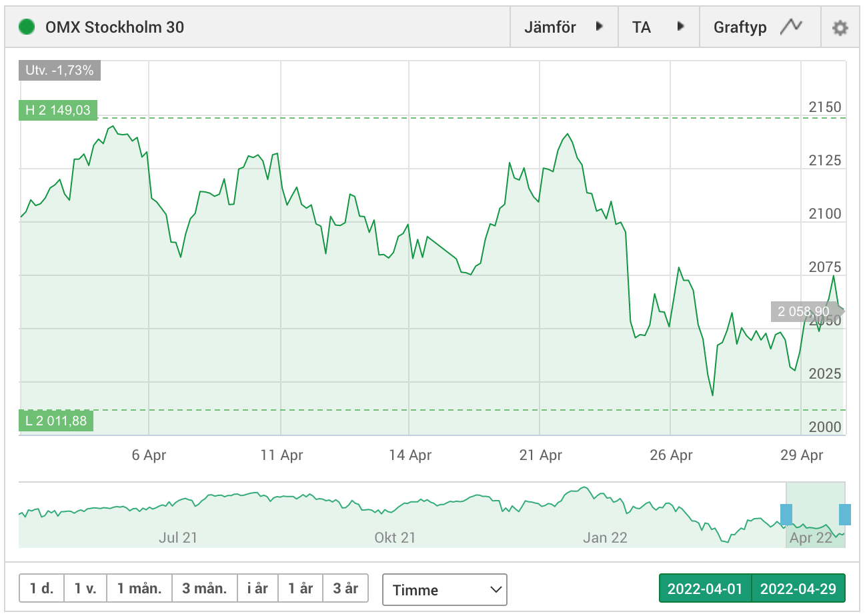Select the 3 mån. time range
Screen dimensions: 867x616
click(x=205, y=589)
